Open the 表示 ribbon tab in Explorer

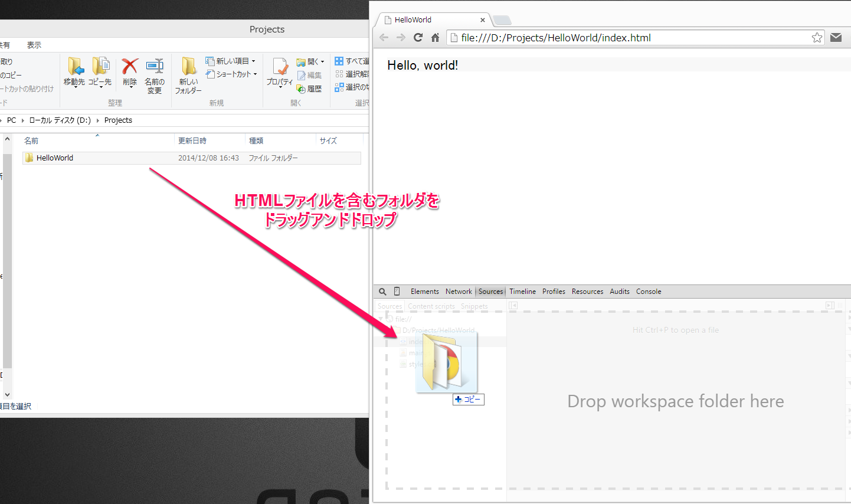[33, 45]
